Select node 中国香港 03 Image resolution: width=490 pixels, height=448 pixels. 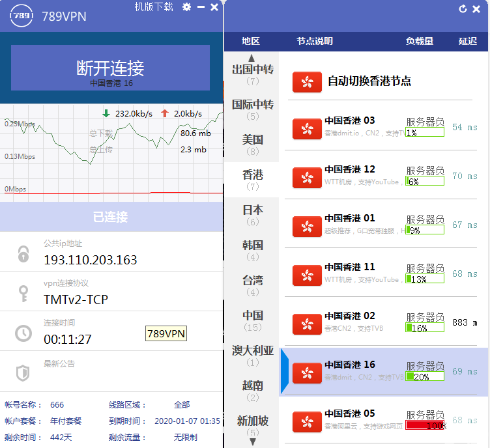[x=350, y=120]
